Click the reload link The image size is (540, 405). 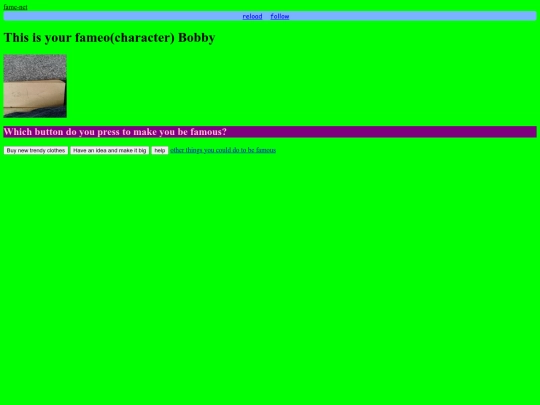coord(252,16)
